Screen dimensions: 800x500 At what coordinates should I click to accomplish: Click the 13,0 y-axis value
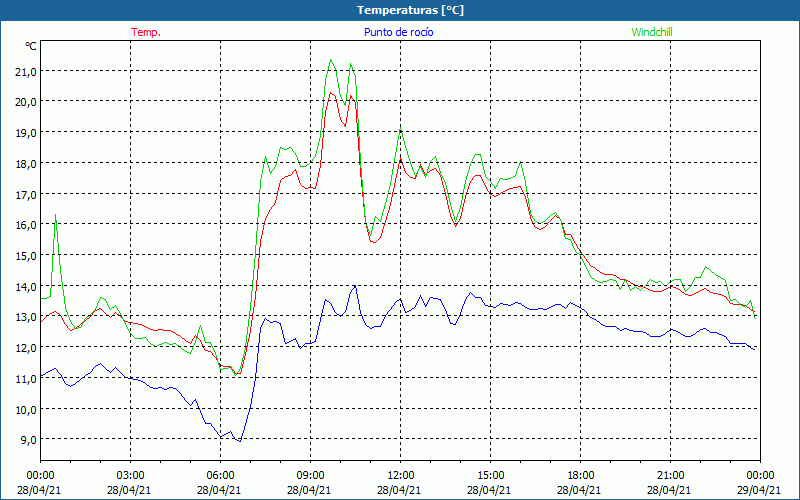[x=26, y=317]
